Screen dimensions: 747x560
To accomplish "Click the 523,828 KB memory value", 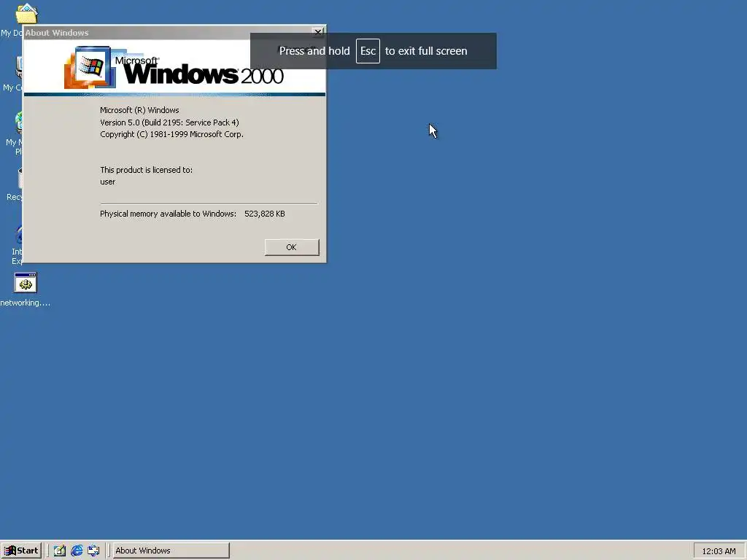I will click(x=265, y=214).
